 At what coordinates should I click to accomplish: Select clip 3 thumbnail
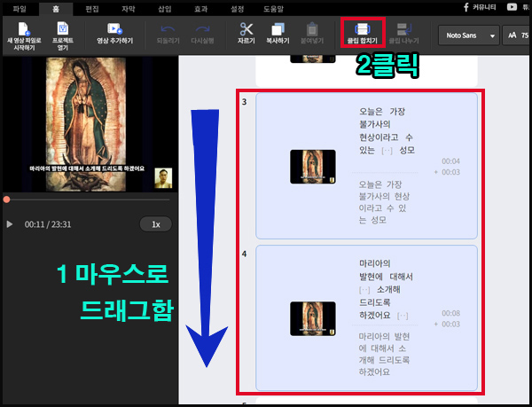coord(313,167)
